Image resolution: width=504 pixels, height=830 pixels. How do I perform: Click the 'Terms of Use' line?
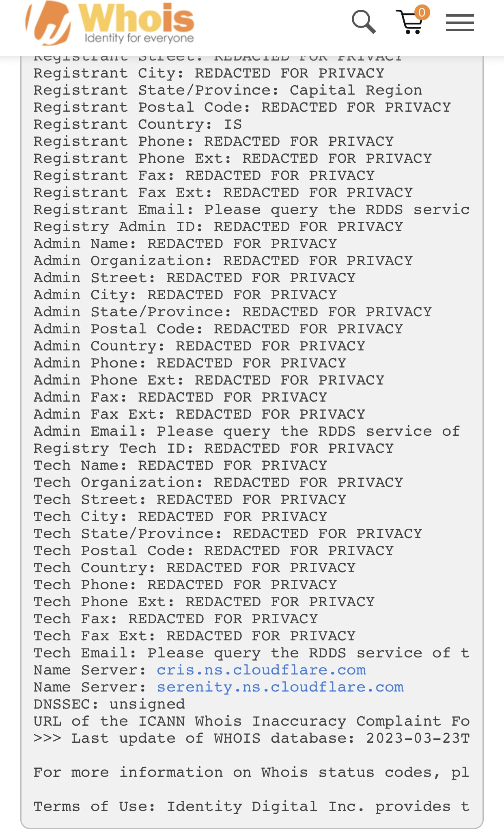coord(251,806)
